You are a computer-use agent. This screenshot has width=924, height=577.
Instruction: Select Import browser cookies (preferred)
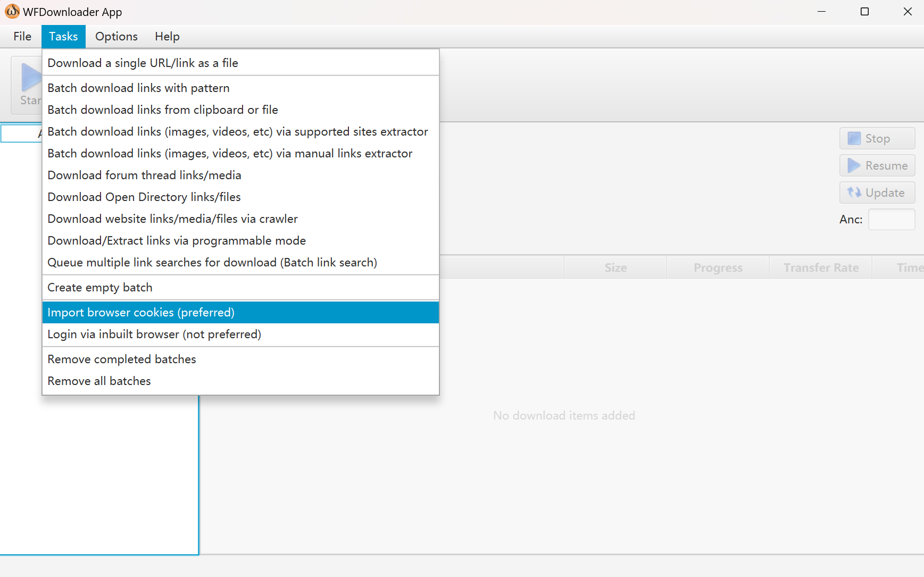(141, 313)
